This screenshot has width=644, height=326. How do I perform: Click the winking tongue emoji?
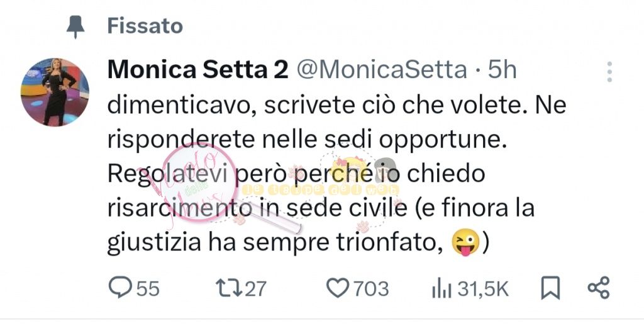click(x=464, y=243)
